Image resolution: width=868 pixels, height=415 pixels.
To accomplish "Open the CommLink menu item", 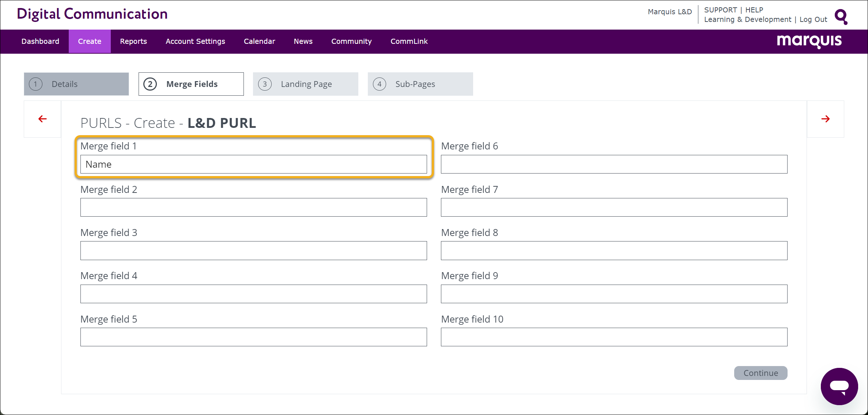I will coord(409,41).
